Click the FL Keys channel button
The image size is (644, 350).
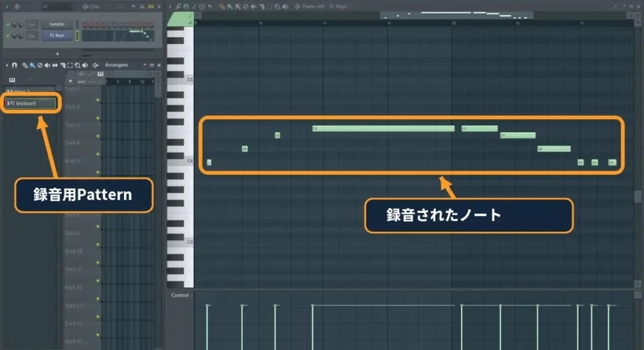[57, 36]
